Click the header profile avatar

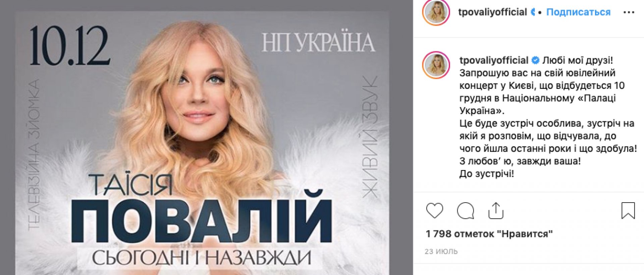[436, 12]
